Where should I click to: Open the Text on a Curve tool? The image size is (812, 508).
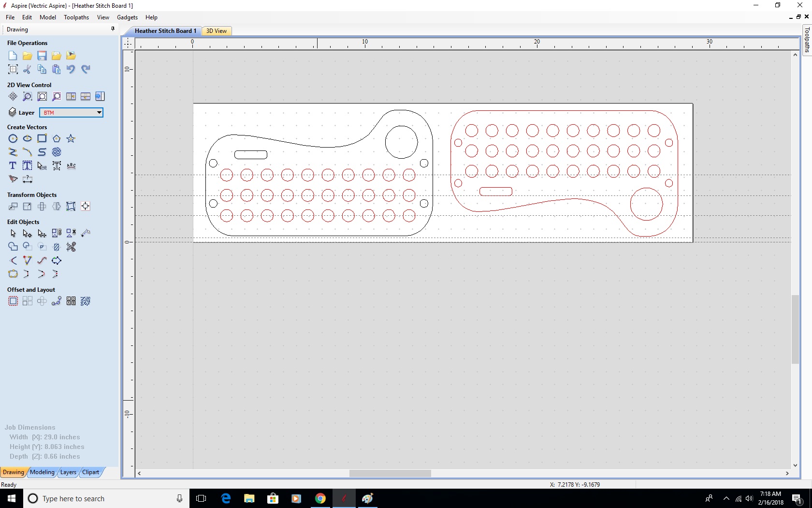click(x=71, y=165)
